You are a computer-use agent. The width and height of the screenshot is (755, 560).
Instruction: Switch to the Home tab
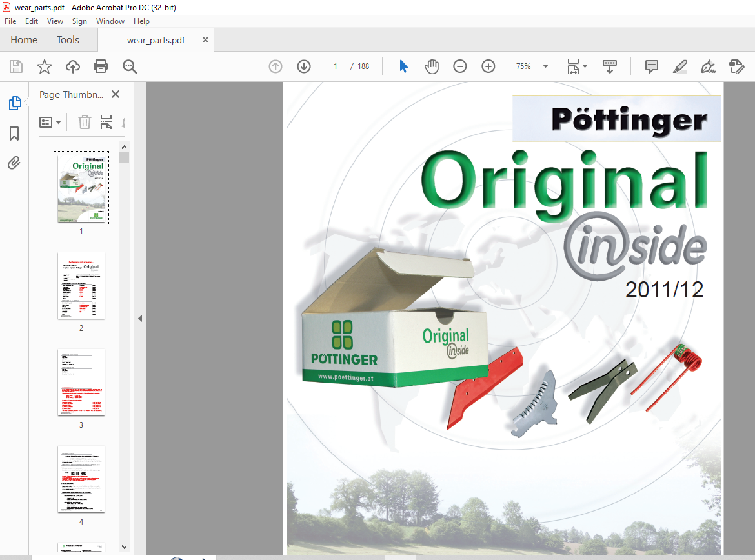[x=24, y=40]
